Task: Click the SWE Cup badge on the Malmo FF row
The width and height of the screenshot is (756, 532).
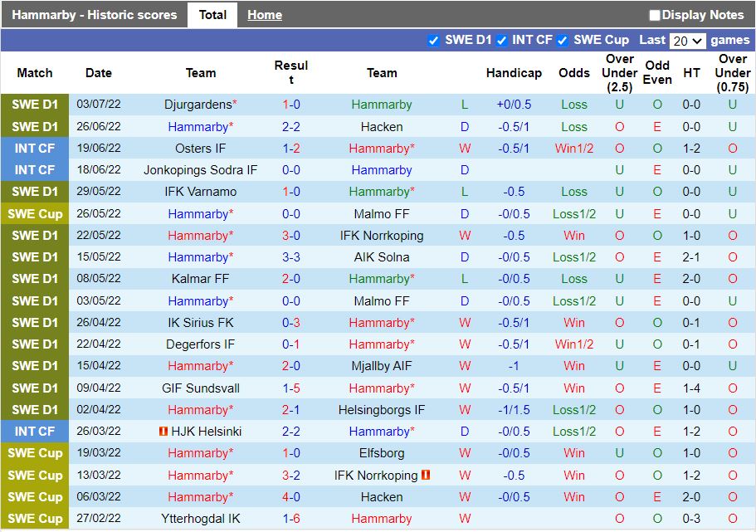Action: [34, 213]
